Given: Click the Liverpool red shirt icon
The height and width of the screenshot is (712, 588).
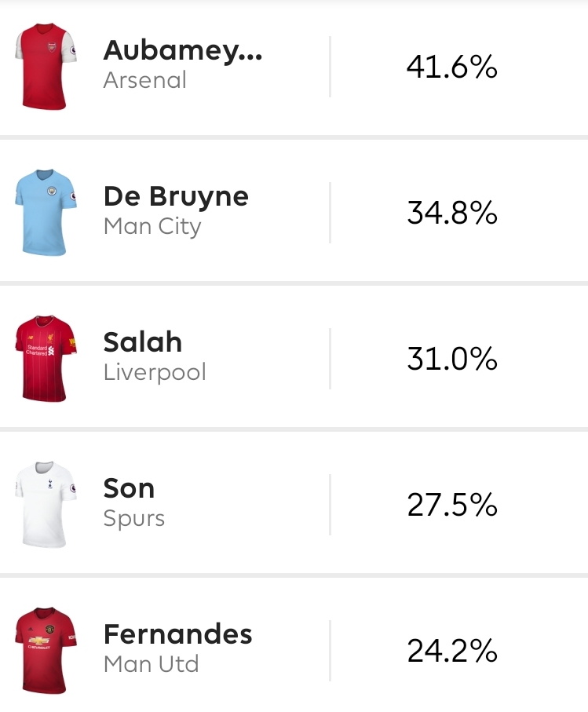Looking at the screenshot, I should [x=46, y=358].
